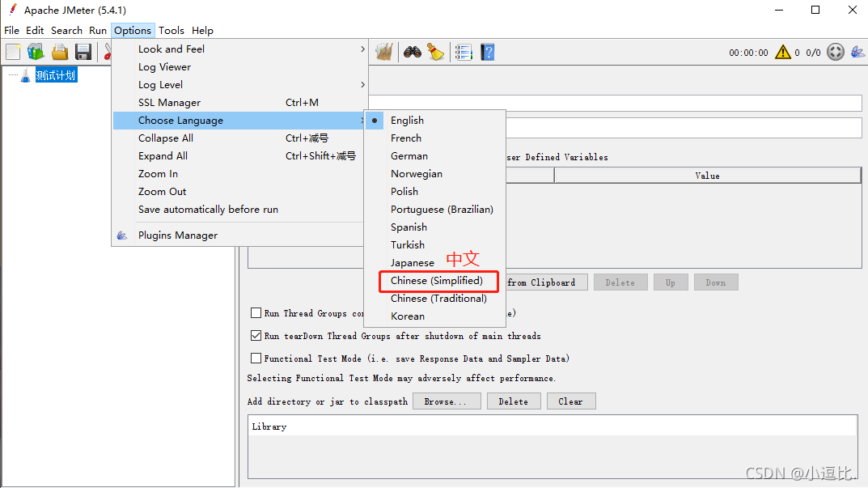Click the Down button
This screenshot has height=488, width=868.
(716, 282)
